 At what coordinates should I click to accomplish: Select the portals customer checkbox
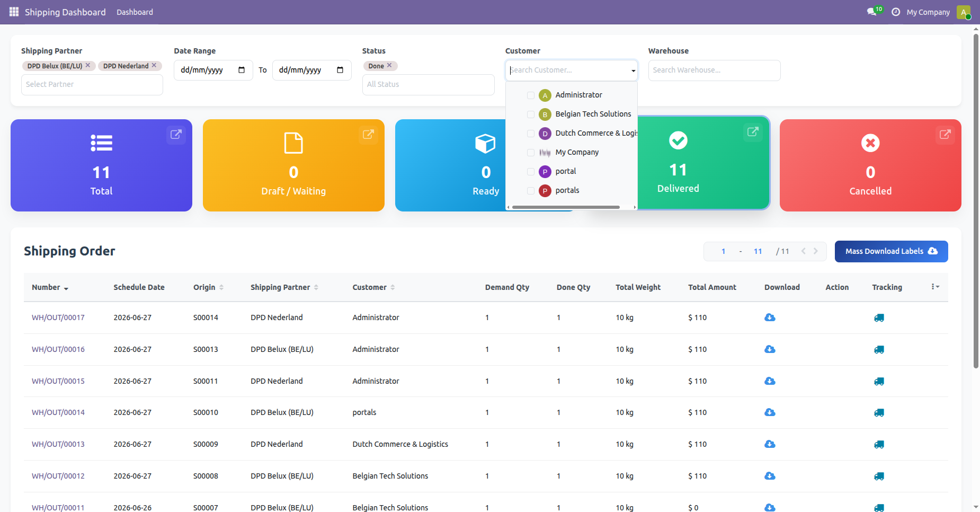click(x=531, y=191)
